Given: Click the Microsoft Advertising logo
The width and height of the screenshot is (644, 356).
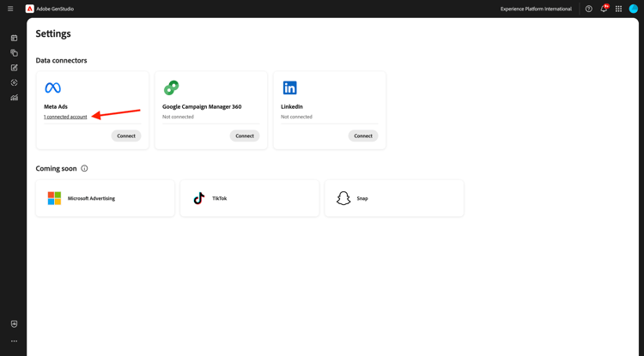Looking at the screenshot, I should pyautogui.click(x=54, y=198).
